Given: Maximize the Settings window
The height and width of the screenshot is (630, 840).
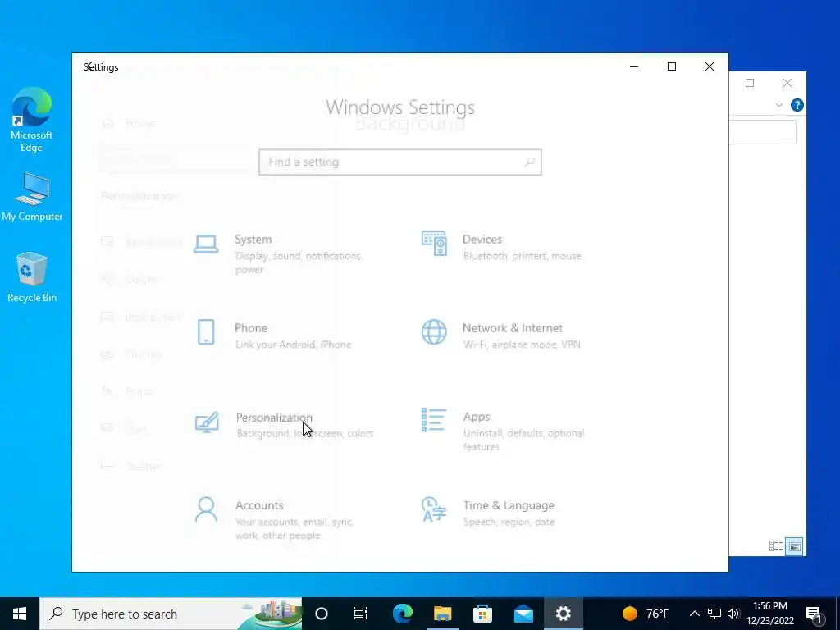Looking at the screenshot, I should pyautogui.click(x=671, y=66).
